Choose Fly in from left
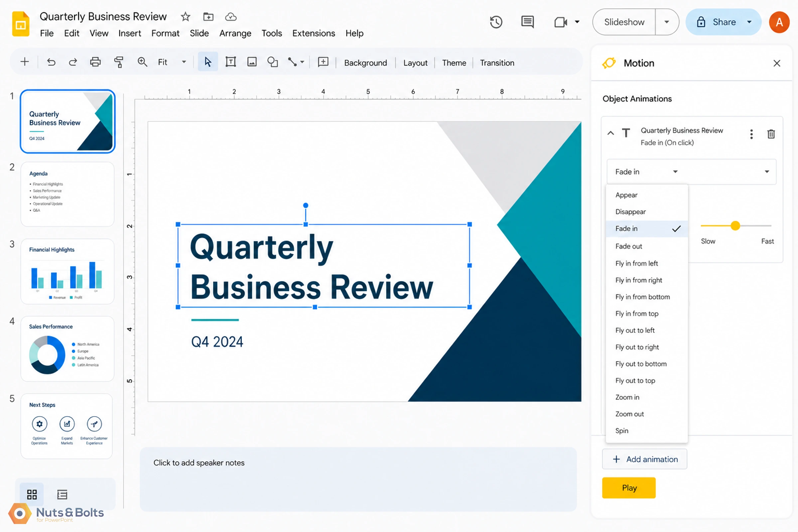 [646, 263]
